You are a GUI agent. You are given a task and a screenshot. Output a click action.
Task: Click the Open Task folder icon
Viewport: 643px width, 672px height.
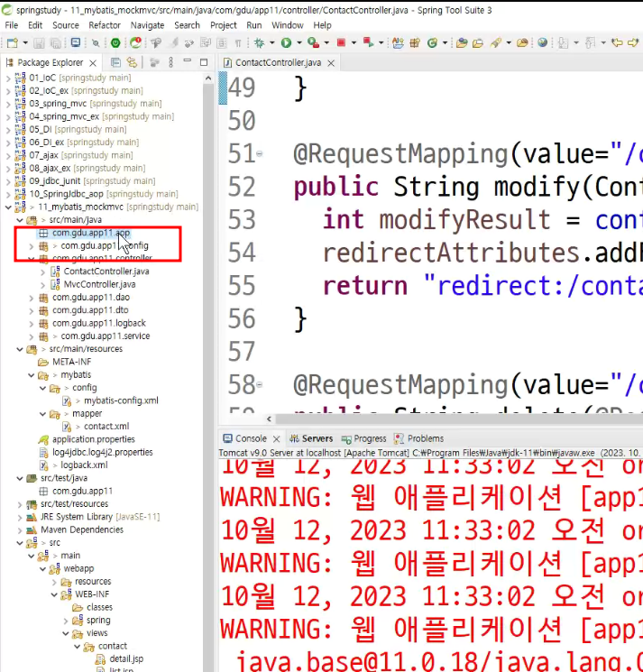pyautogui.click(x=478, y=43)
